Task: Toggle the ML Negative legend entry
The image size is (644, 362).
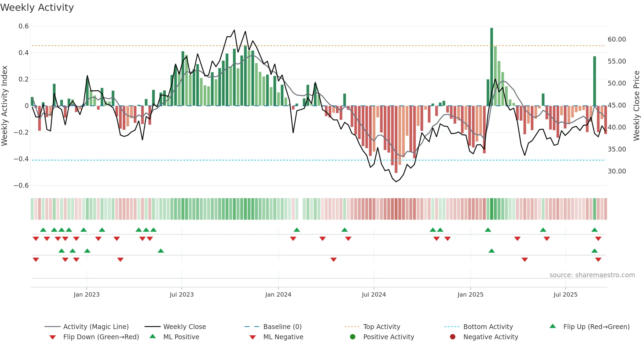Action: 276,337
